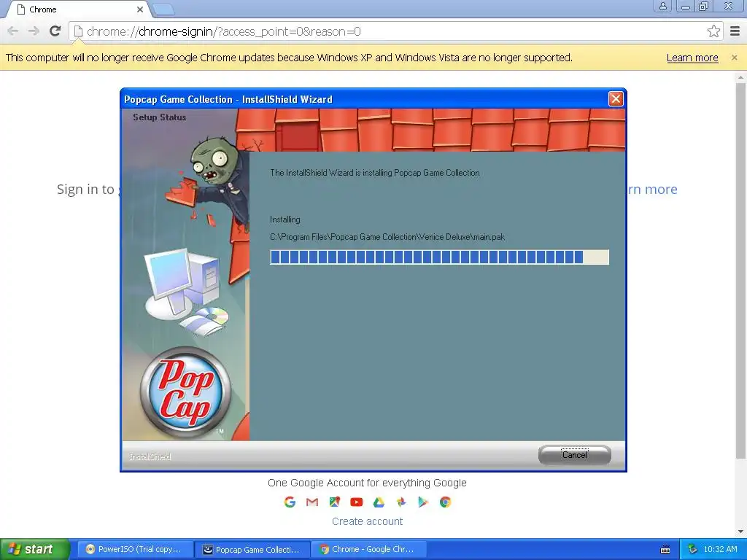The height and width of the screenshot is (560, 747).
Task: Click the page scrollbar up arrow
Action: 740,77
